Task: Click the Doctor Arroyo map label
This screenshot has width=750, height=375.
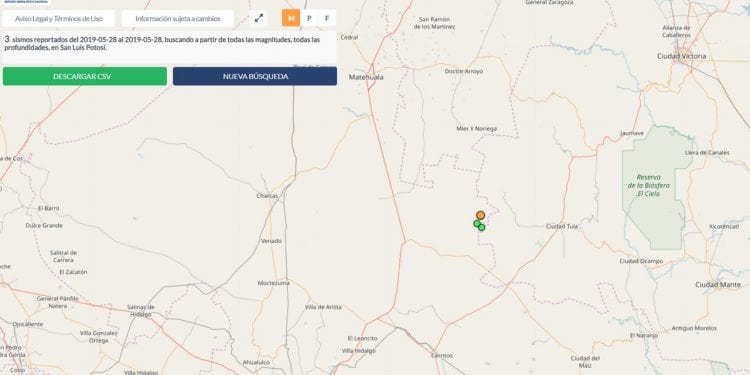Action: coord(463,71)
